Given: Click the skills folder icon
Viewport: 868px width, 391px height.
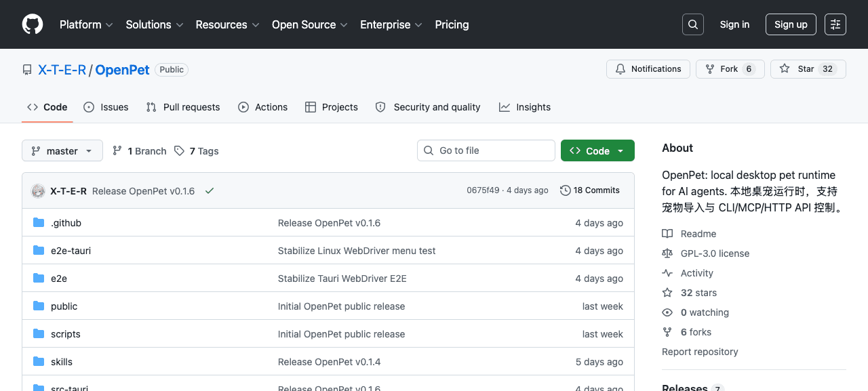Looking at the screenshot, I should (x=39, y=362).
